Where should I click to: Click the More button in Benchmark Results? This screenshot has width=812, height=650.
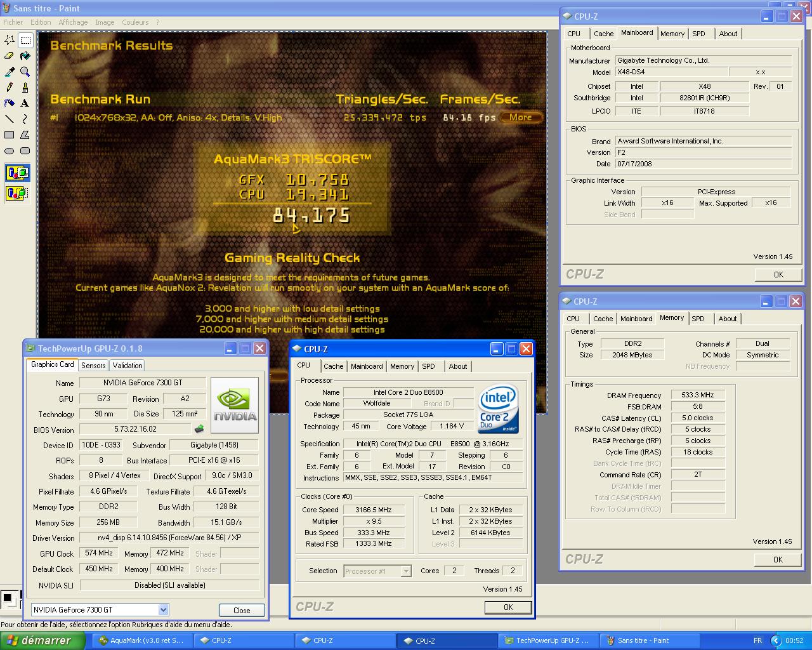tap(520, 117)
